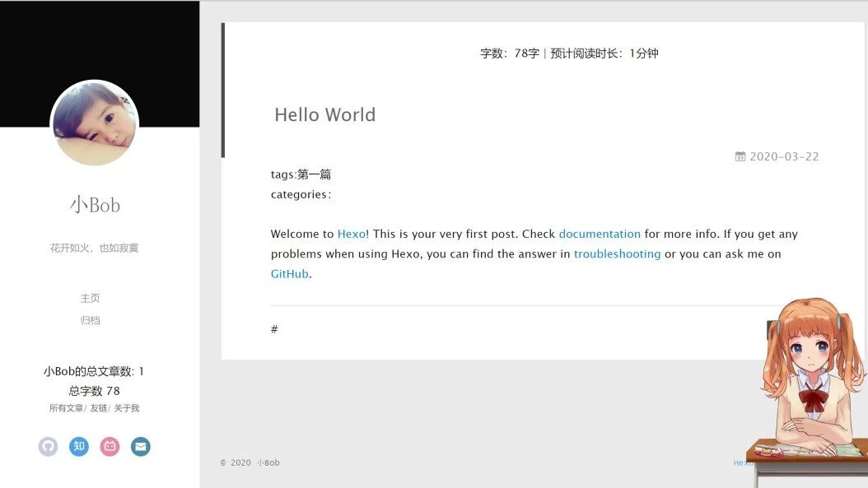Image resolution: width=868 pixels, height=488 pixels.
Task: Open the GitHub social icon
Action: coord(48,447)
